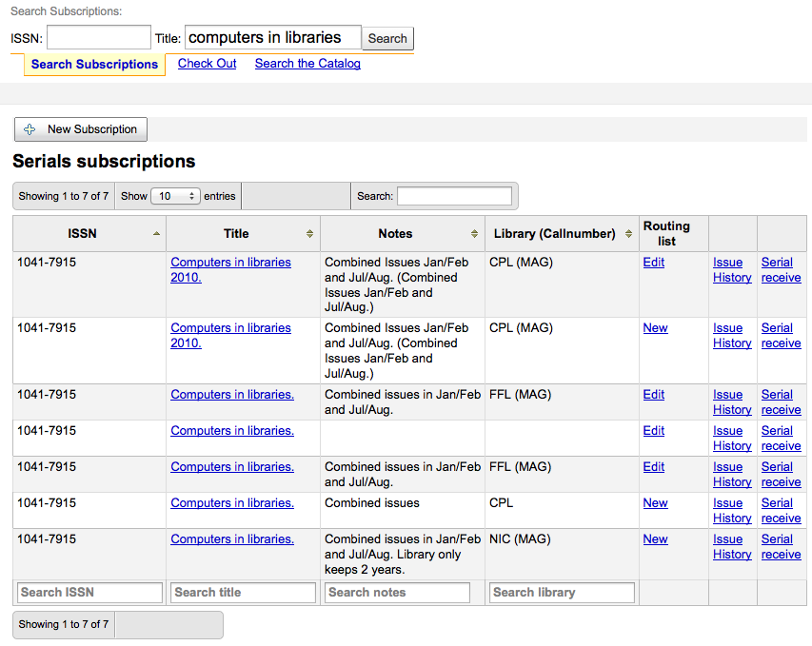This screenshot has height=646, width=812.
Task: Open Issue History for second CPL (MAG) row
Action: (732, 336)
